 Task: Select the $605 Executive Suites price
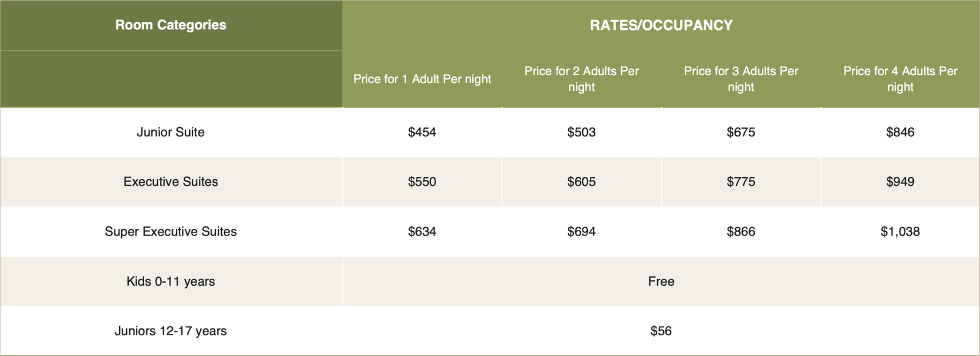(581, 182)
